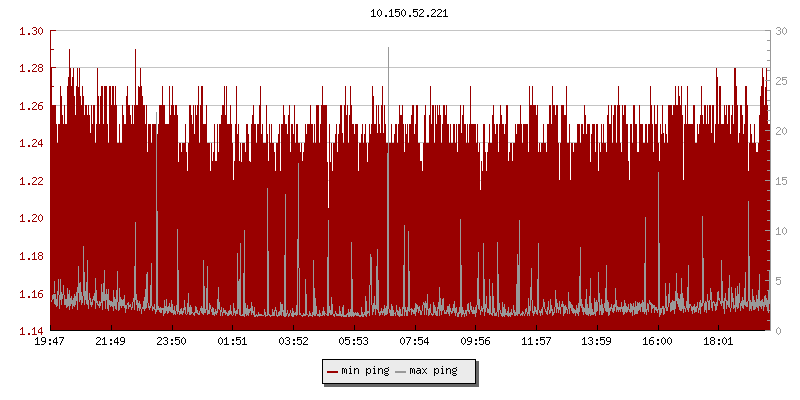Image resolution: width=800 pixels, height=400 pixels.
Task: Click the min ping red legend swatch
Action: [x=333, y=371]
